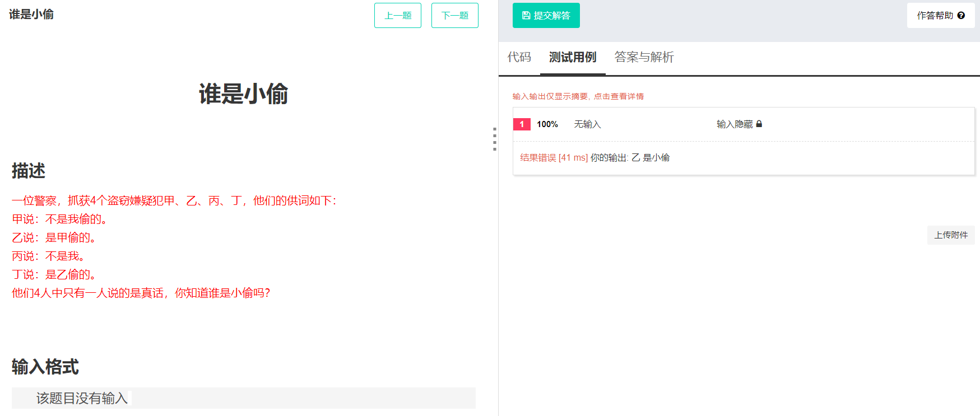980x416 pixels.
Task: Open the 答案与解析 tab
Action: point(644,57)
